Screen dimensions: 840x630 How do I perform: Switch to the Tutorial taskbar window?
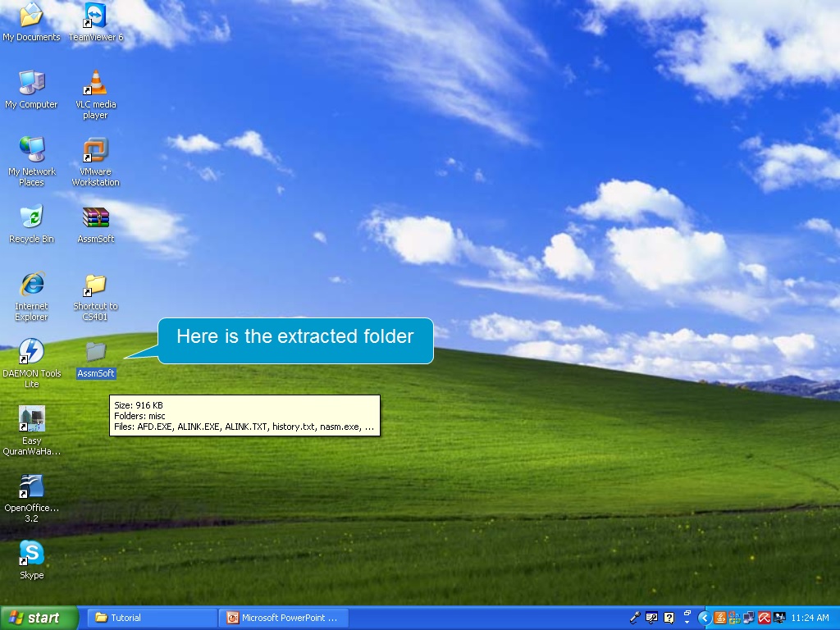[152, 618]
